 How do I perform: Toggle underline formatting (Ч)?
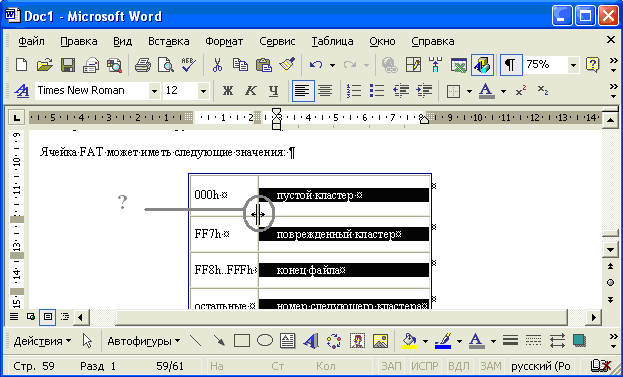click(x=273, y=91)
